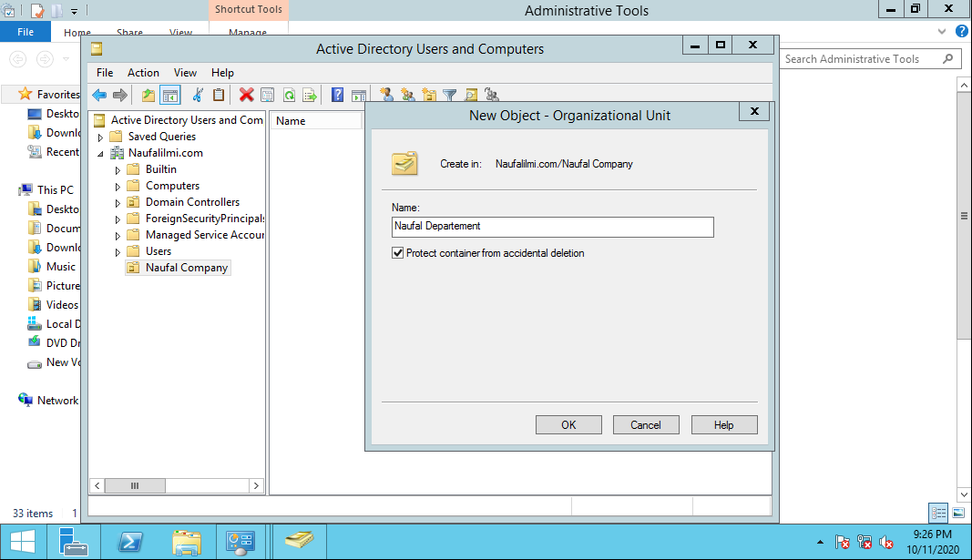Open the Action menu
This screenshot has height=560, width=972.
(143, 73)
